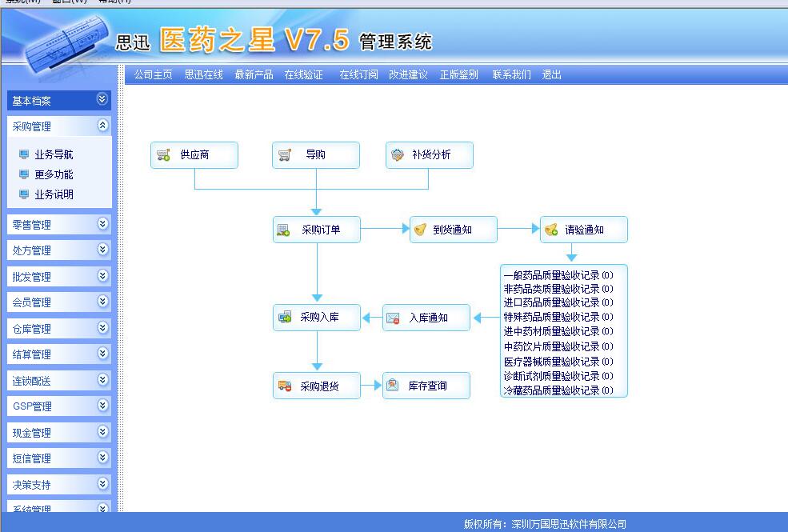Open the 入库通知 workflow button
Screen dimensions: 788x532
point(426,318)
